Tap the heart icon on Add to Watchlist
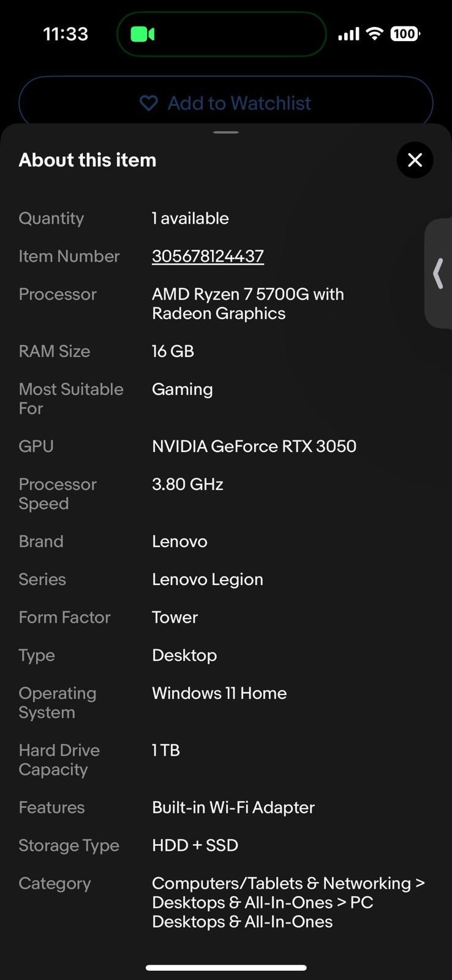Image resolution: width=452 pixels, height=980 pixels. coord(148,103)
